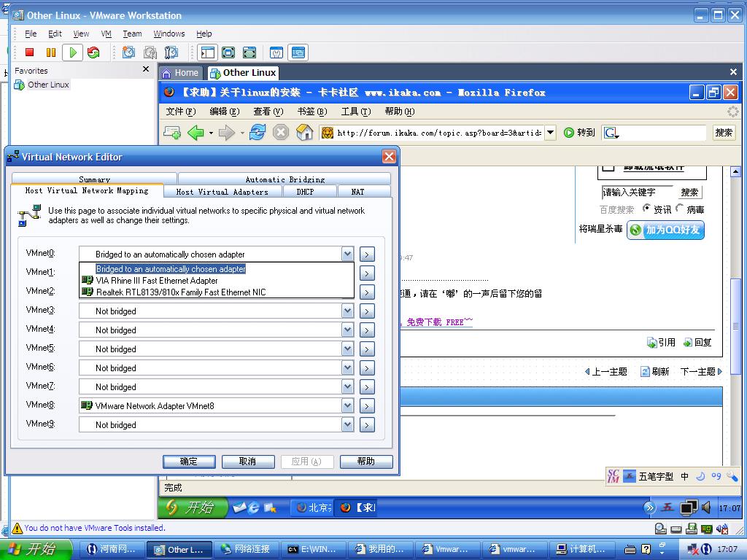The height and width of the screenshot is (560, 747).
Task: Open the Snapshot Manager toolbar icon
Action: (171, 52)
